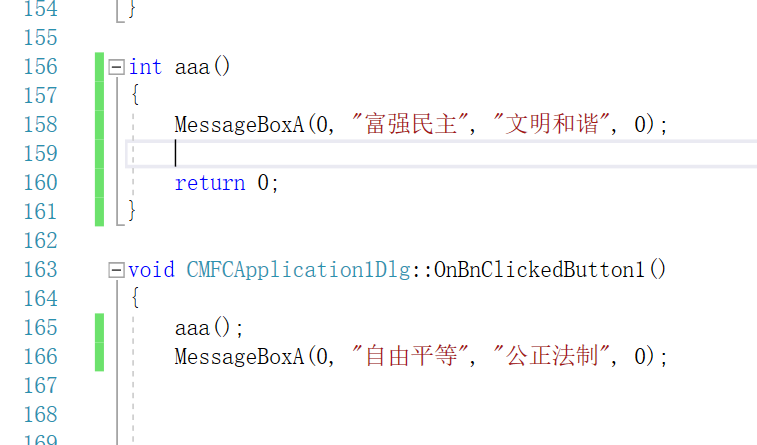This screenshot has width=757, height=445.
Task: Click the CMFCApplication1Dlg class name
Action: coord(299,270)
